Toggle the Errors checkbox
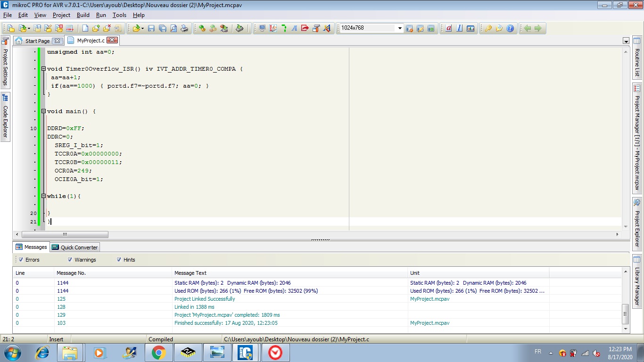 click(x=21, y=260)
